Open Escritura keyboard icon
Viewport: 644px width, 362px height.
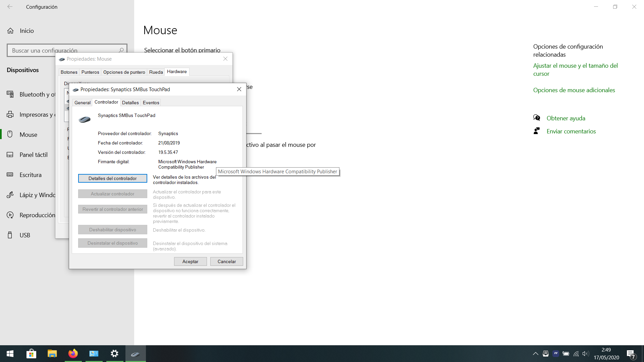click(10, 175)
